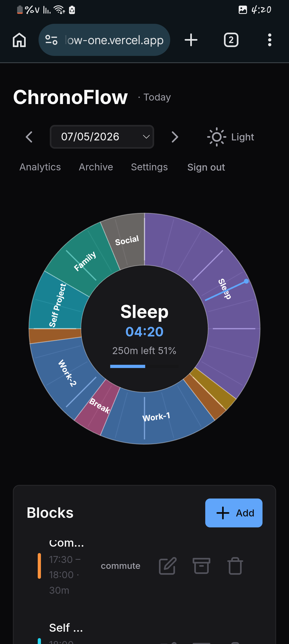289x644 pixels.
Task: Delete the commute block
Action: 235,566
